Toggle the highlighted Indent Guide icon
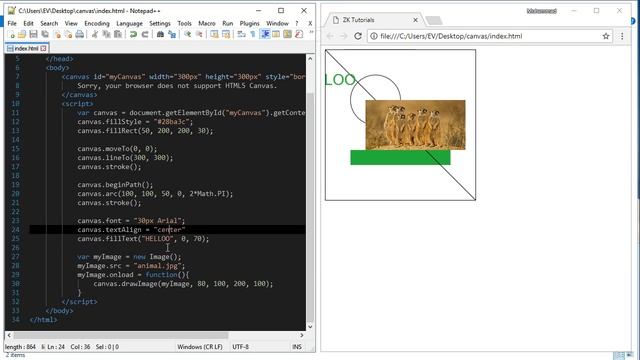Screen dimensions: 640x360 (x=265, y=35)
